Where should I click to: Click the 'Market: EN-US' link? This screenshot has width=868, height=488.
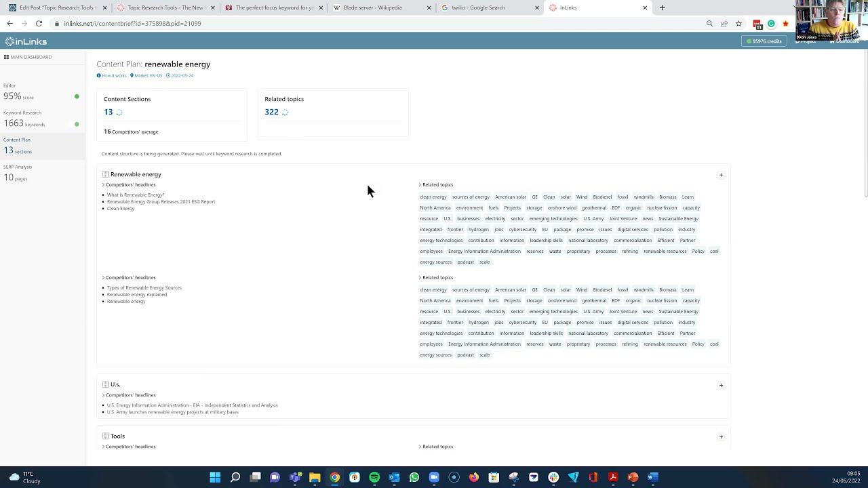[146, 75]
